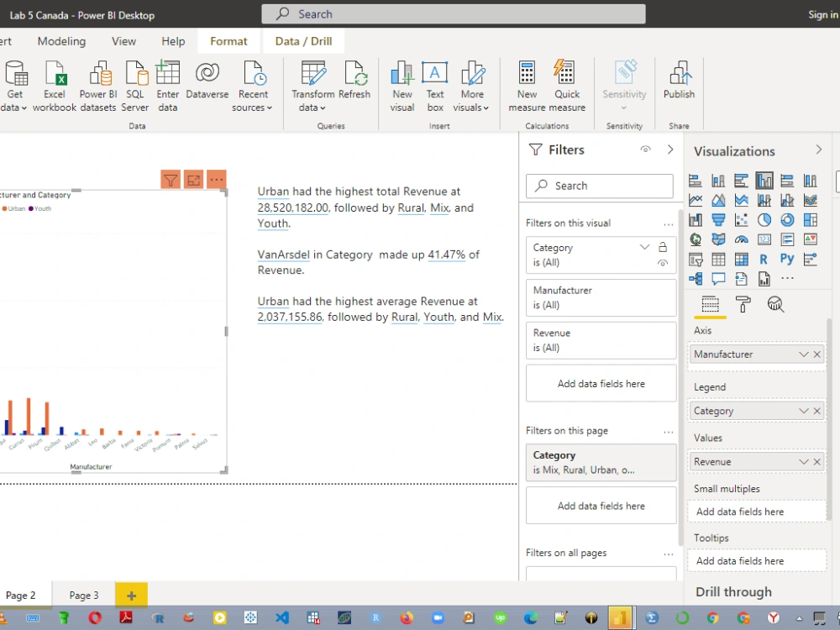Open the View ribbon tab
840x630 pixels.
[x=123, y=41]
